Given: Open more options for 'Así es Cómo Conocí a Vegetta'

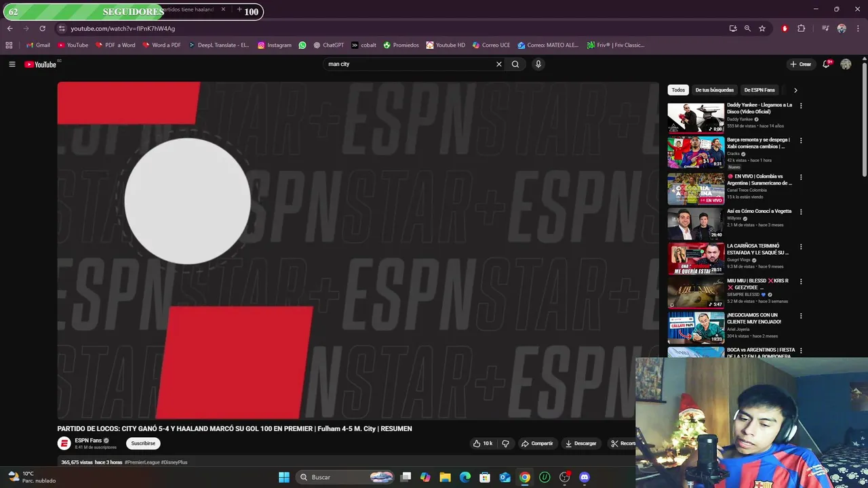Looking at the screenshot, I should pyautogui.click(x=801, y=211).
